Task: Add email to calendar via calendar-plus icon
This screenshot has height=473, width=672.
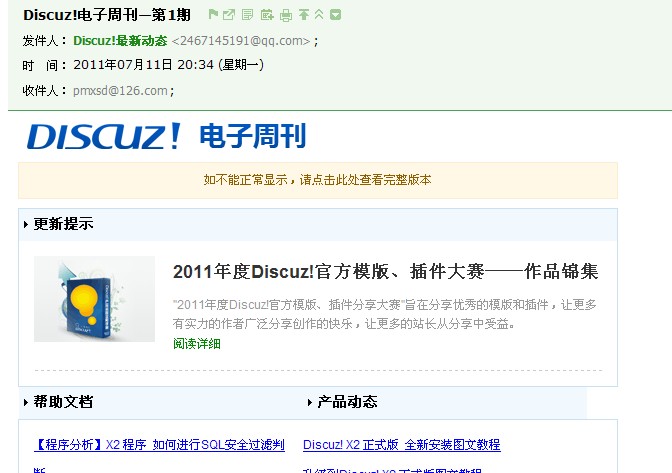Action: (x=267, y=15)
